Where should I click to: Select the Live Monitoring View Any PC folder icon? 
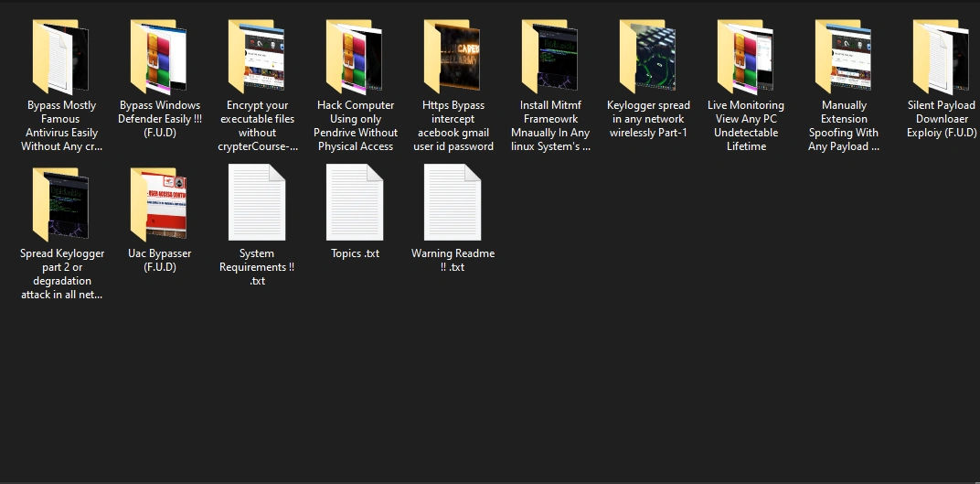pos(746,57)
